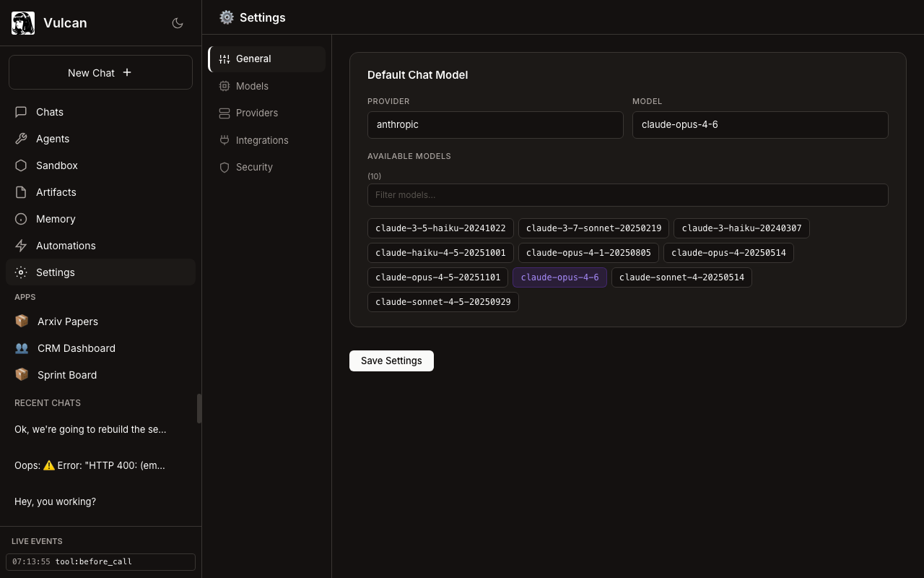This screenshot has width=924, height=578.
Task: Open Automations via lightning bolt icon
Action: pos(21,246)
